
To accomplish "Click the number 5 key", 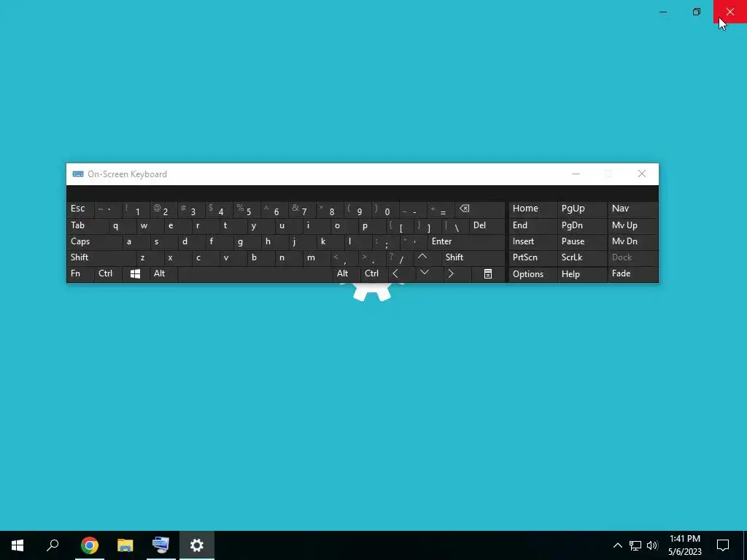I will [x=246, y=209].
